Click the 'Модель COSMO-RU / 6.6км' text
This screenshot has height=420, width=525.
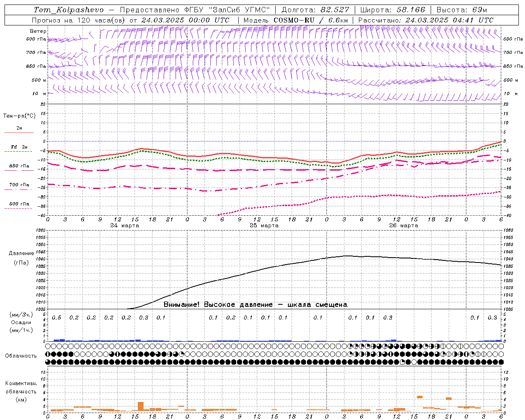pyautogui.click(x=296, y=20)
